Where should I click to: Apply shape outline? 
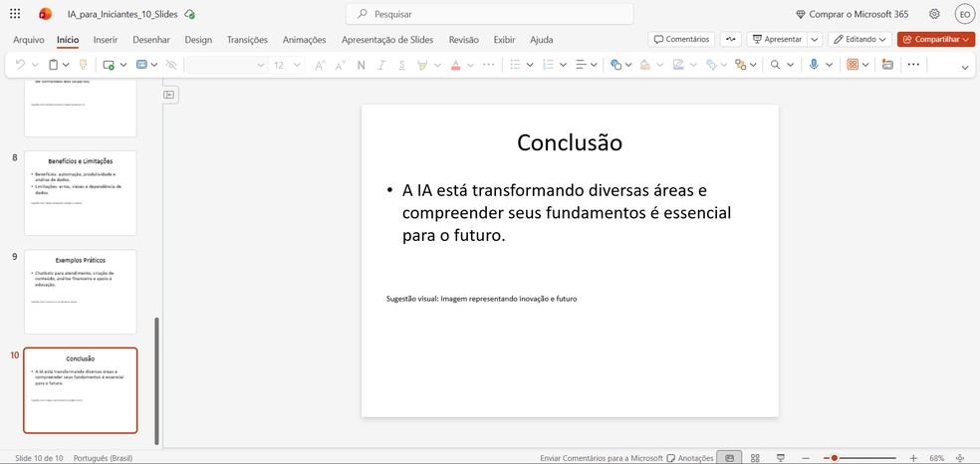point(678,65)
